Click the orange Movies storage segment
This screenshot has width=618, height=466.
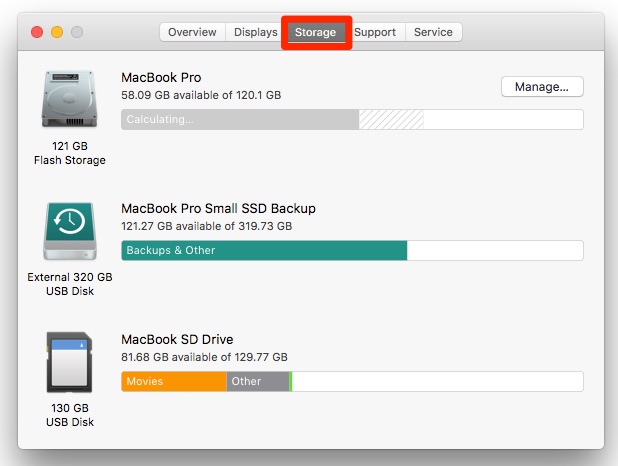(x=174, y=381)
